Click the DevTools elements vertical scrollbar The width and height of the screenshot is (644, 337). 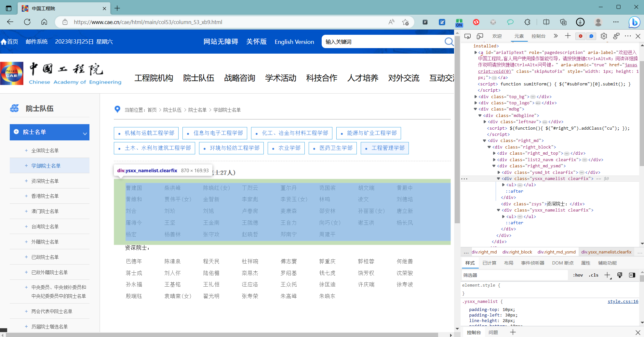click(642, 114)
